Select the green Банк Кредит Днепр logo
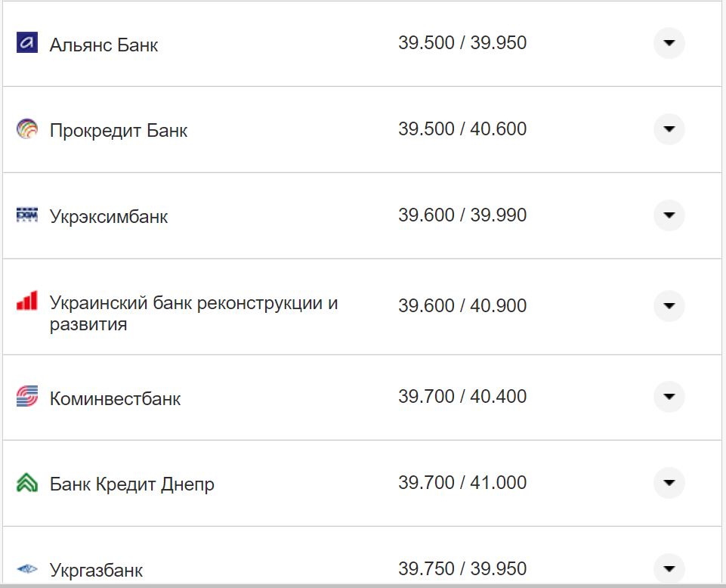 point(27,483)
